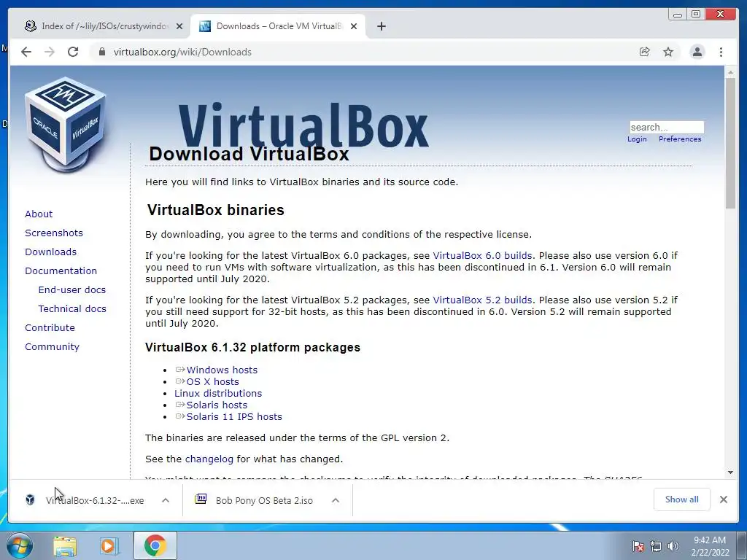This screenshot has height=560, width=747.
Task: Open the Chrome profile avatar menu
Action: coord(697,52)
